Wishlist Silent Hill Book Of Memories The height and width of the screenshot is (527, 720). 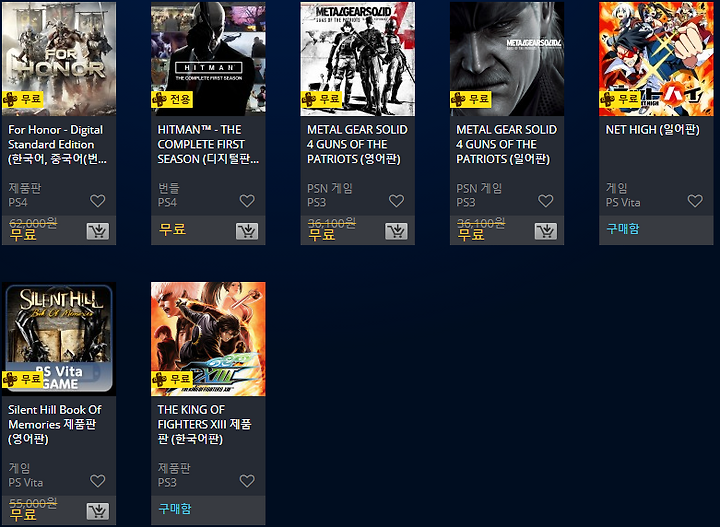[97, 481]
